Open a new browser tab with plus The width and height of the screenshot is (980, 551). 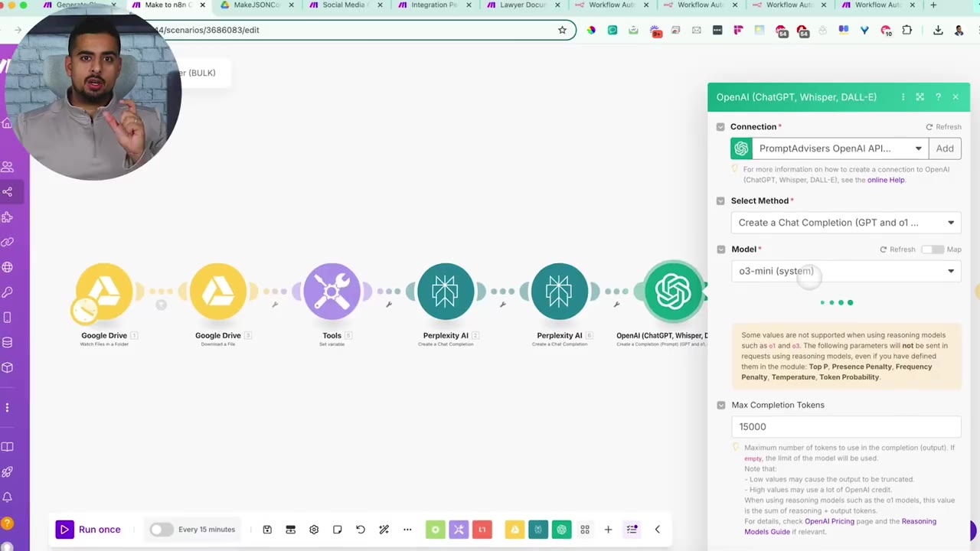(x=933, y=5)
